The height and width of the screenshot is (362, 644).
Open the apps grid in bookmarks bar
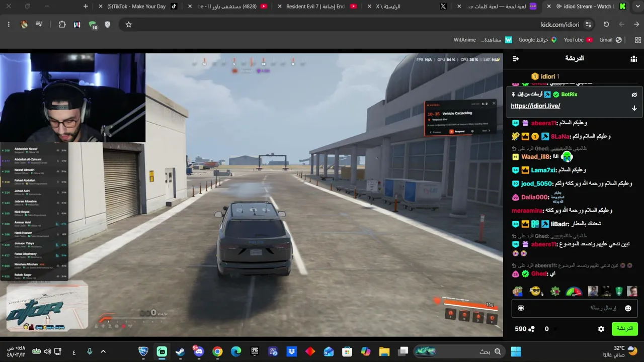(x=638, y=40)
